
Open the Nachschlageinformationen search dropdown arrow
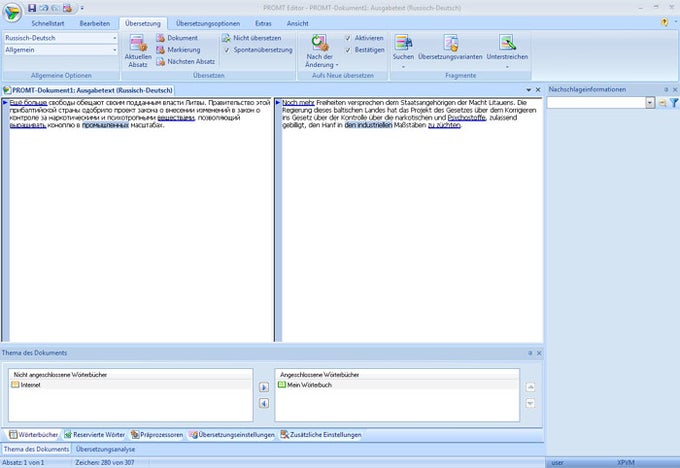(x=650, y=103)
